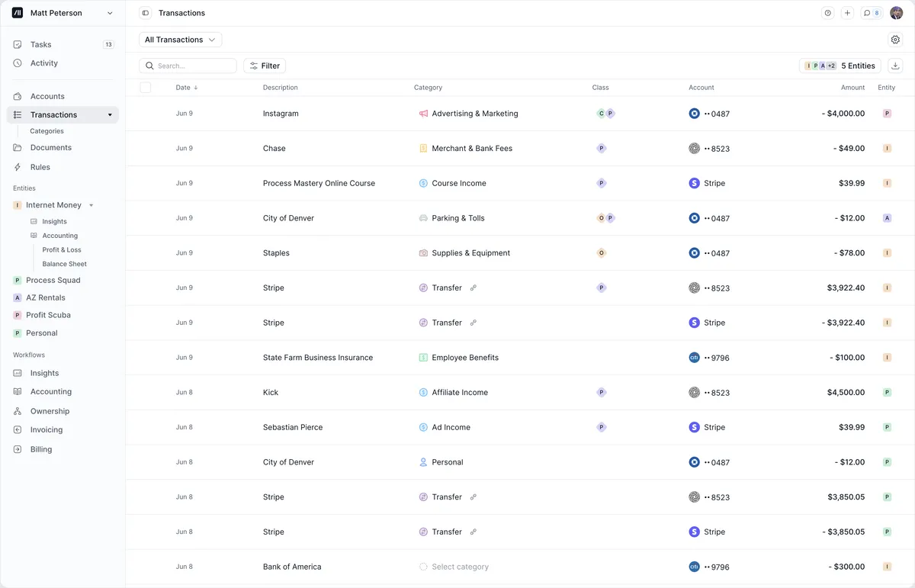Click the Account column header
Screen dimensions: 915x588
tap(701, 88)
